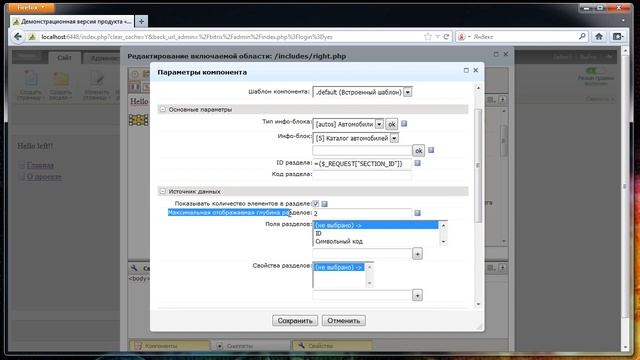Close the Редактирование включаемой области window

(x=506, y=54)
